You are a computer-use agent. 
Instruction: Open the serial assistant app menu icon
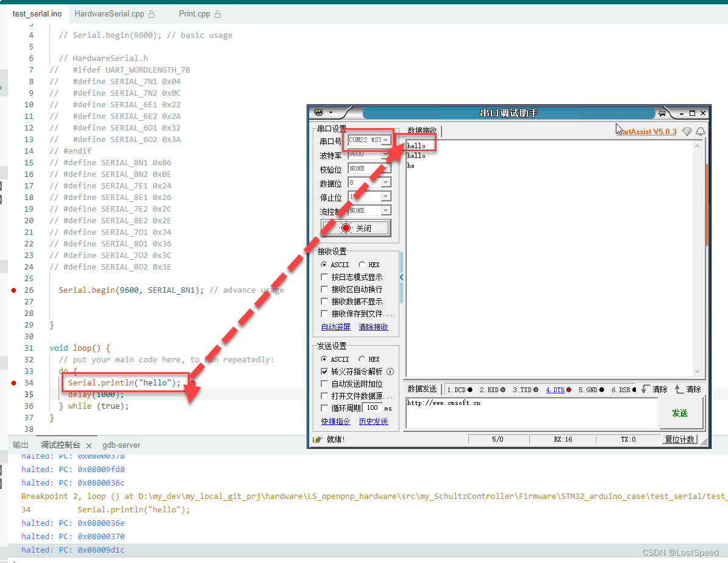[x=318, y=112]
